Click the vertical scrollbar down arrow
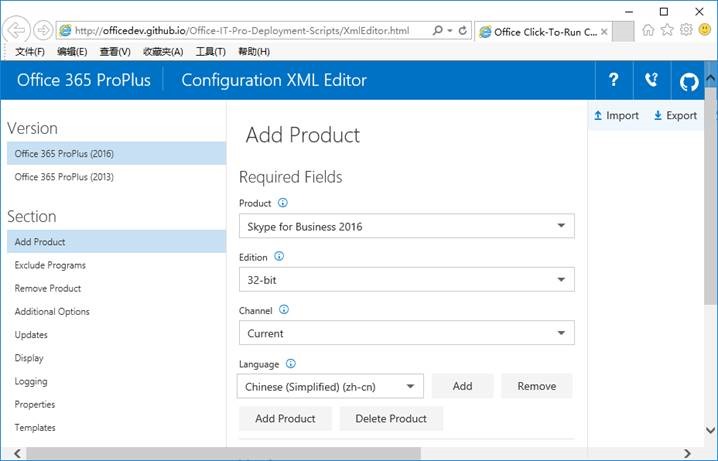The width and height of the screenshot is (718, 461). tap(710, 430)
